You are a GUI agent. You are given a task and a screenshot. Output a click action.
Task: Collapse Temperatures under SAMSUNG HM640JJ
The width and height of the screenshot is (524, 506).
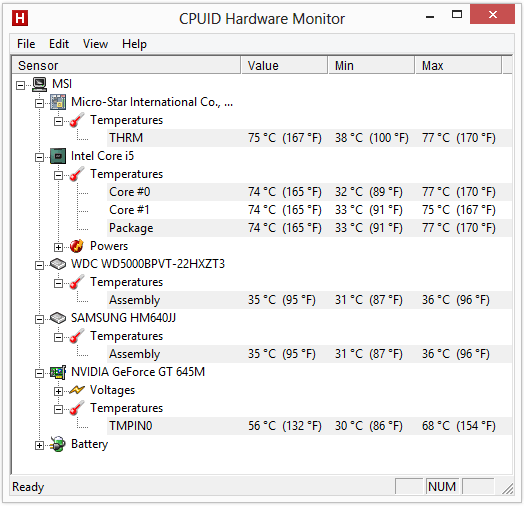click(58, 338)
